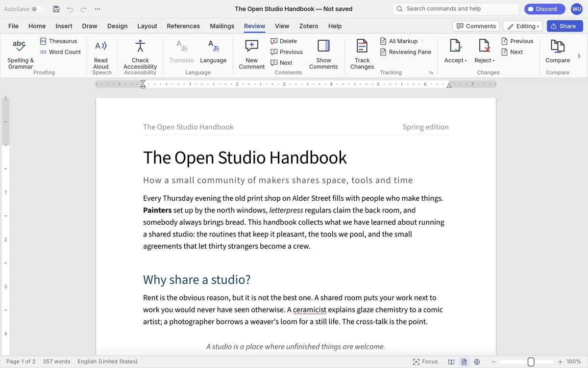The height and width of the screenshot is (368, 588).
Task: Switch to the Design tab
Action: 117,26
